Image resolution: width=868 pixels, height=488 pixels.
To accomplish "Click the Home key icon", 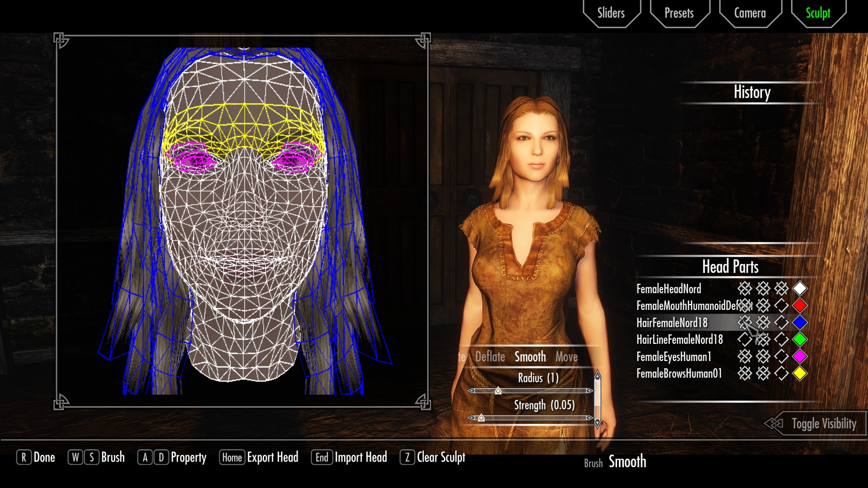I will (x=232, y=457).
